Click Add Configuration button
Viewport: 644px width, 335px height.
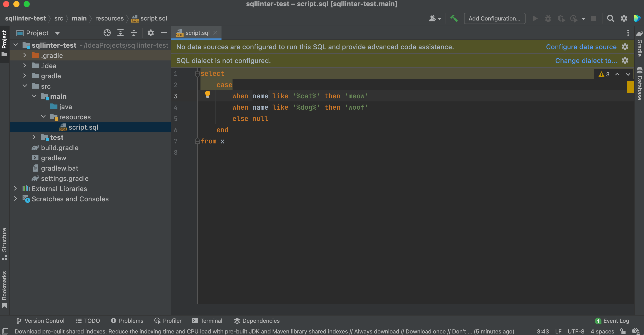[x=494, y=18]
